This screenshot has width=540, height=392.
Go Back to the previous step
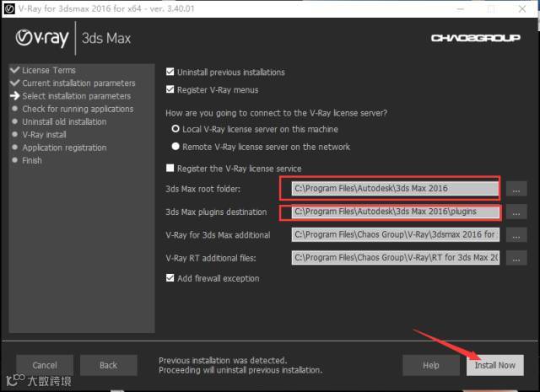point(109,365)
